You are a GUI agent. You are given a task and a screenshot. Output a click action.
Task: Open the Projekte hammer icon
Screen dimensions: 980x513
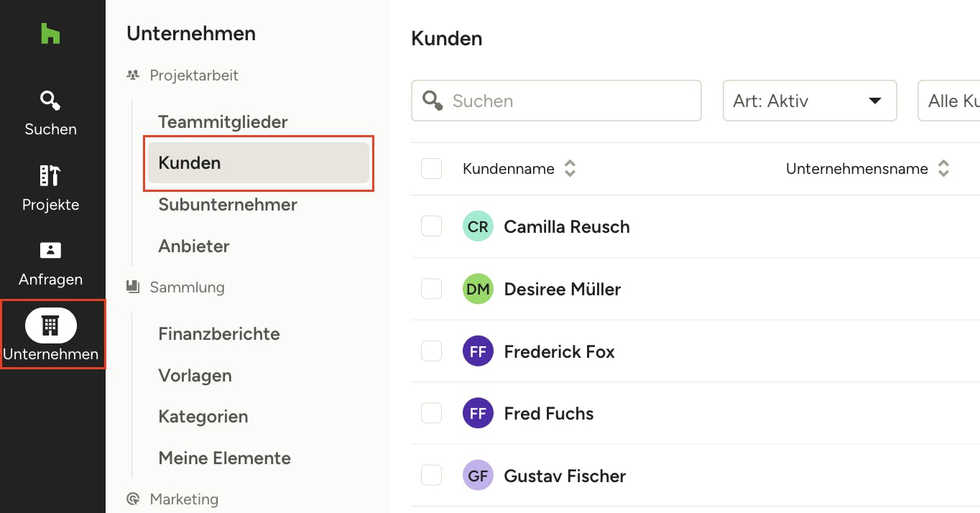[50, 176]
